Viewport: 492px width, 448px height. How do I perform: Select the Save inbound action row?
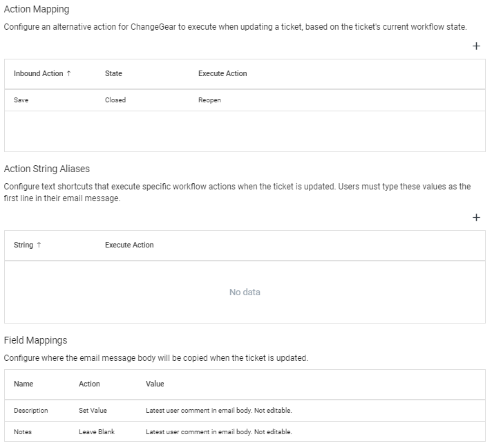tap(245, 100)
